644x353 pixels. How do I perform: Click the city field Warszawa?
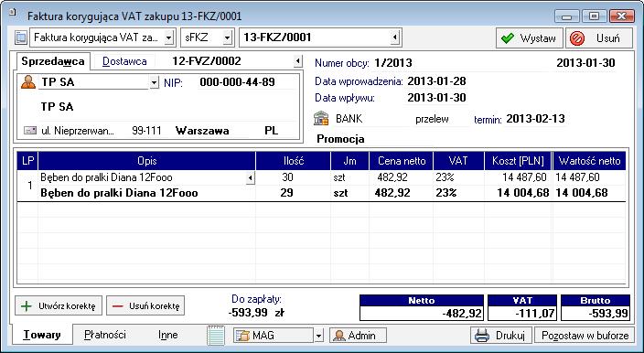click(x=202, y=131)
